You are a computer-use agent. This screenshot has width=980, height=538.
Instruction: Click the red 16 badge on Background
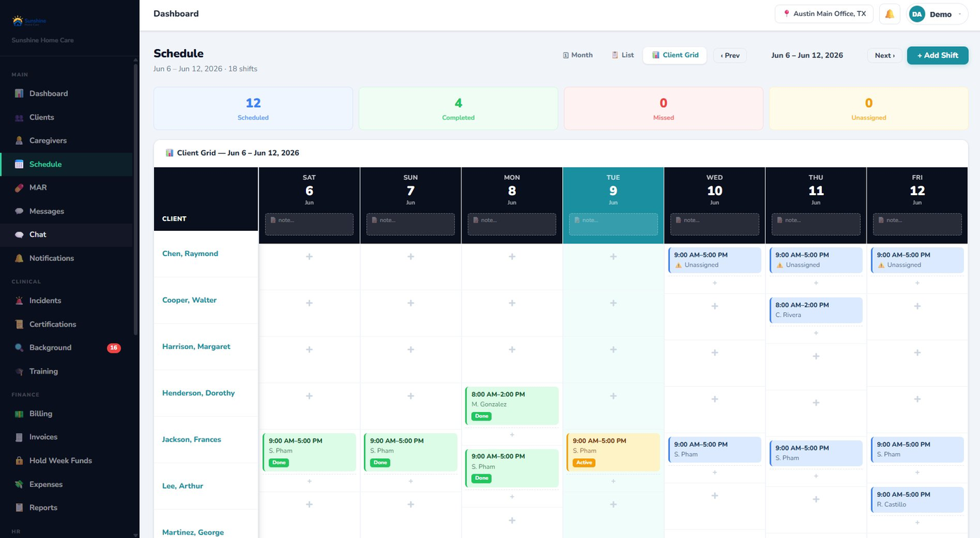click(113, 348)
